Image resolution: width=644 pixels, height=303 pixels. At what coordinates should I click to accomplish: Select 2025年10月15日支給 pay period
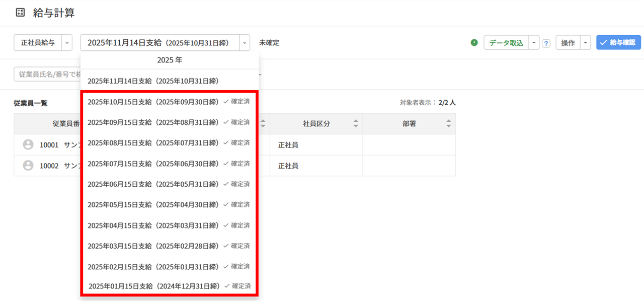pos(170,102)
